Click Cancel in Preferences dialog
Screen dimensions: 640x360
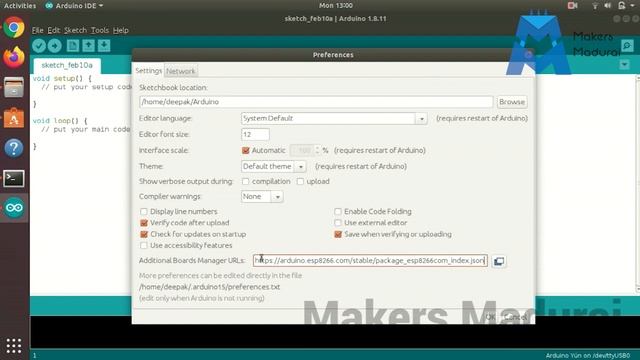point(516,317)
